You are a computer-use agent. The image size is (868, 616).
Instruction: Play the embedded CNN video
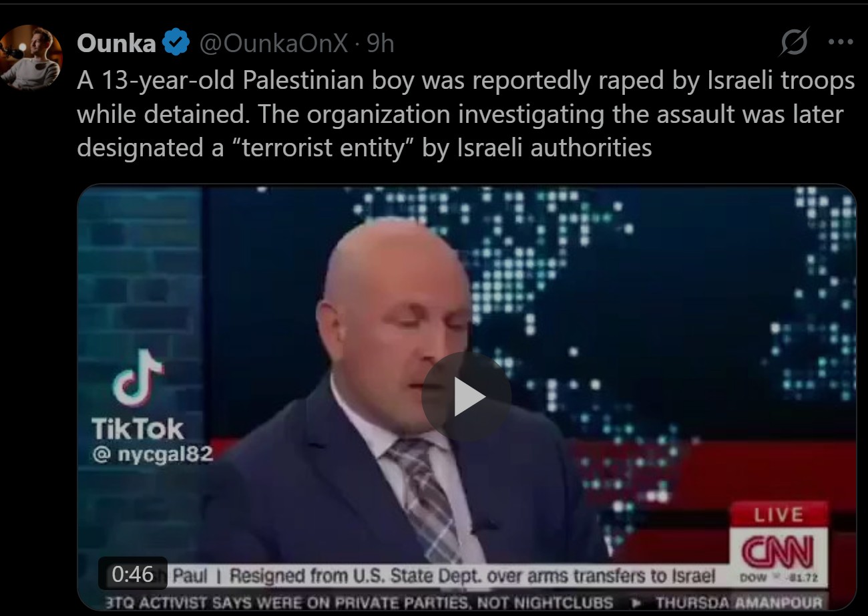coord(466,397)
